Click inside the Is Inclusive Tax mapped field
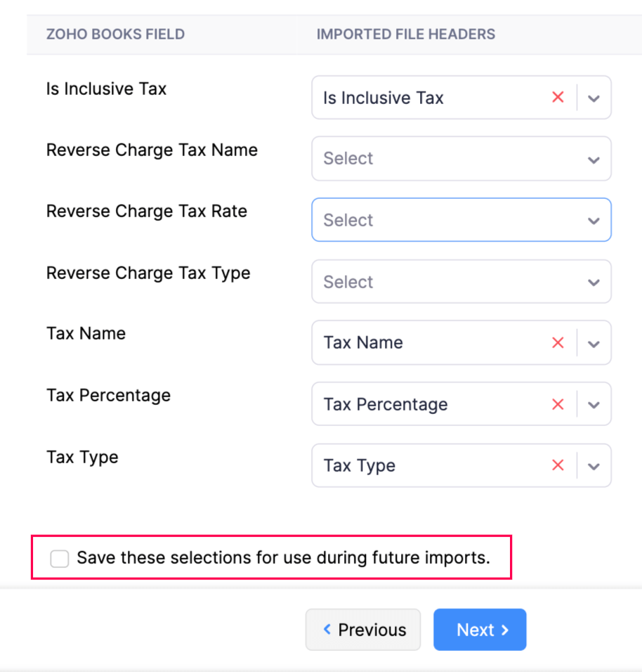The width and height of the screenshot is (642, 672). click(421, 97)
